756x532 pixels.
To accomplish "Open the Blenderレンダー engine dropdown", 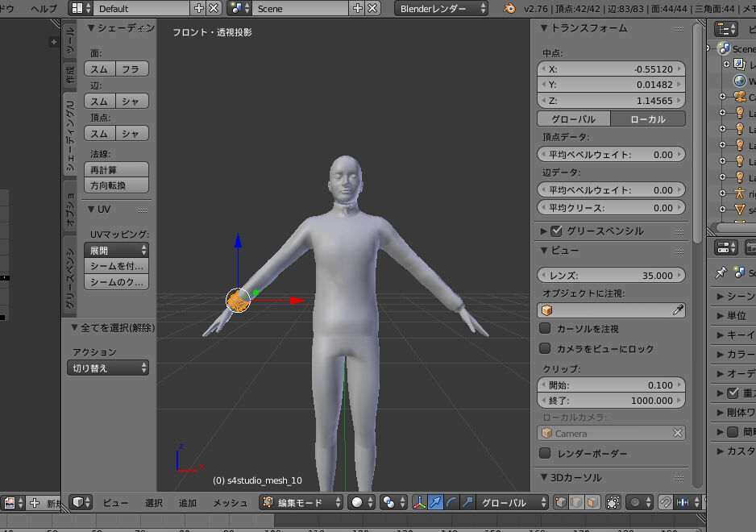I will tap(441, 8).
